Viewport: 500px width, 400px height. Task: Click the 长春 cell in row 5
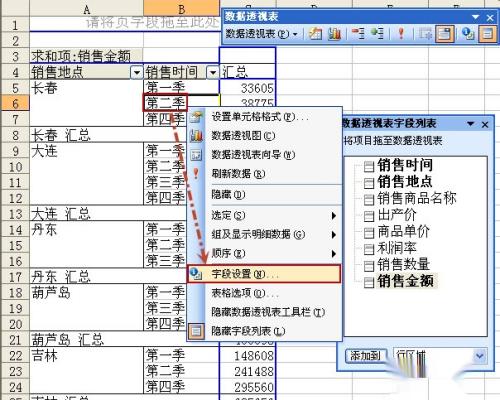(x=86, y=88)
